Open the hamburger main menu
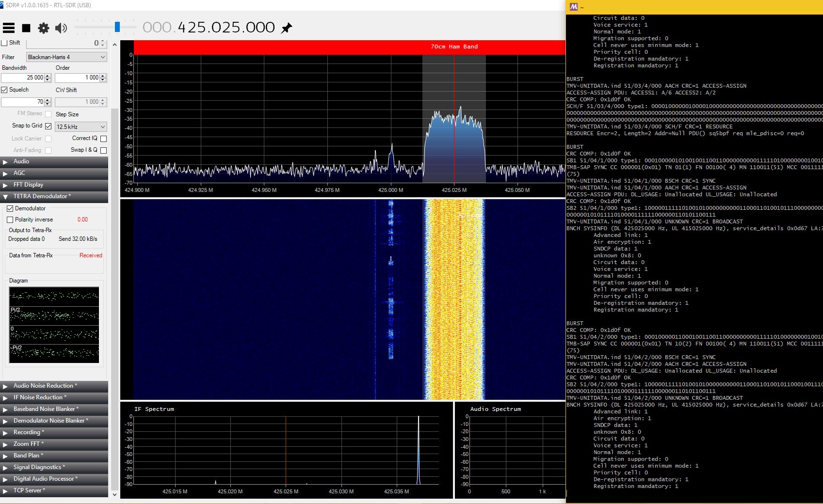Screen dimensions: 823x504 (9, 28)
